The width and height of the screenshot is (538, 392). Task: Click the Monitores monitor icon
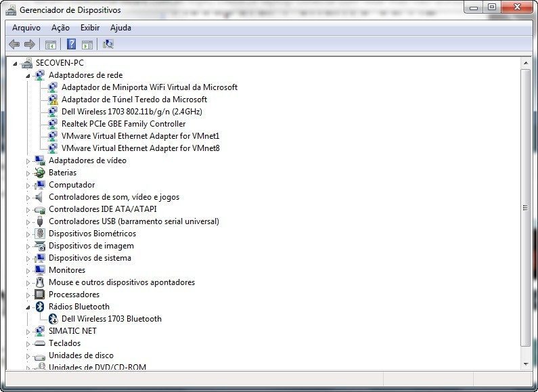[x=40, y=270]
